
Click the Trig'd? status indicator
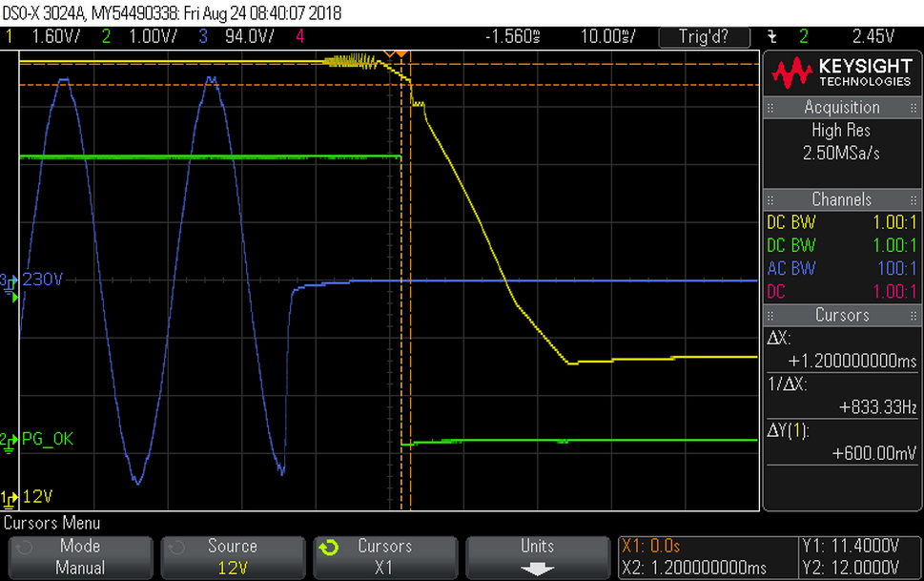pyautogui.click(x=704, y=36)
